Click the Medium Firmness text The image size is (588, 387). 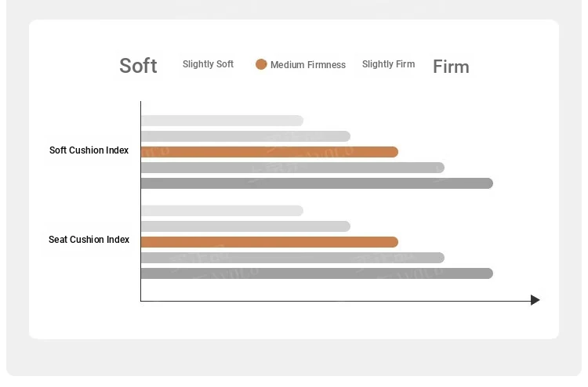pyautogui.click(x=308, y=65)
